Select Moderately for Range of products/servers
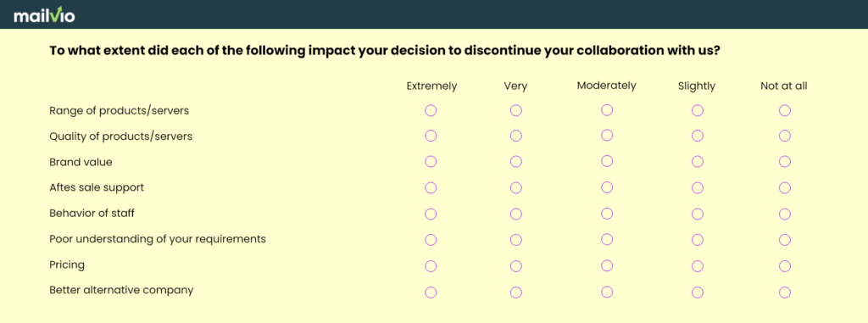 (607, 109)
